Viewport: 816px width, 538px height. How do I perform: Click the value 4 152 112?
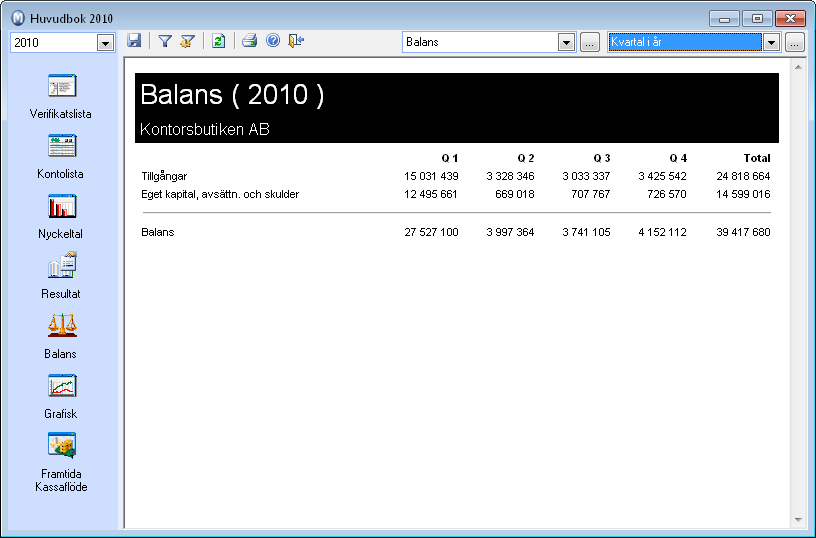[662, 232]
